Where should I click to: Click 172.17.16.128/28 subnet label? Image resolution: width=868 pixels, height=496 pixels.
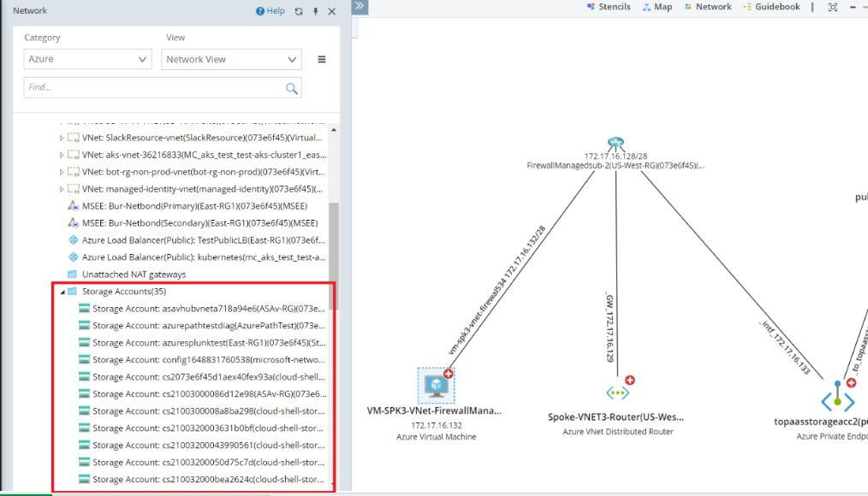615,156
